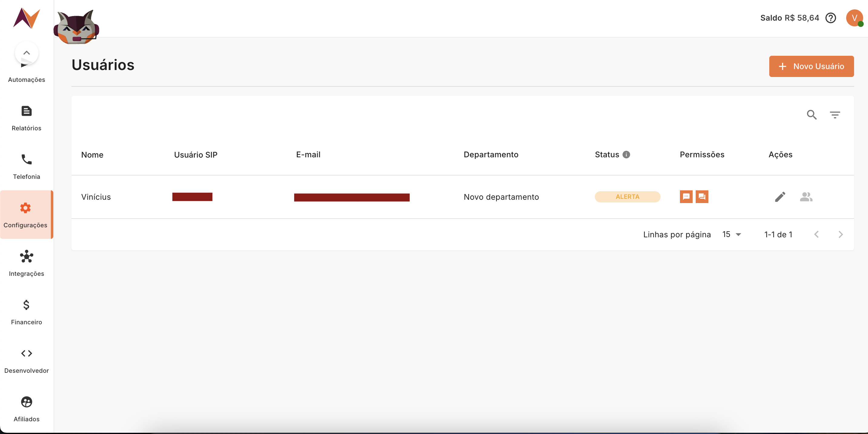Open the filter list icon
This screenshot has height=434, width=868.
[835, 115]
